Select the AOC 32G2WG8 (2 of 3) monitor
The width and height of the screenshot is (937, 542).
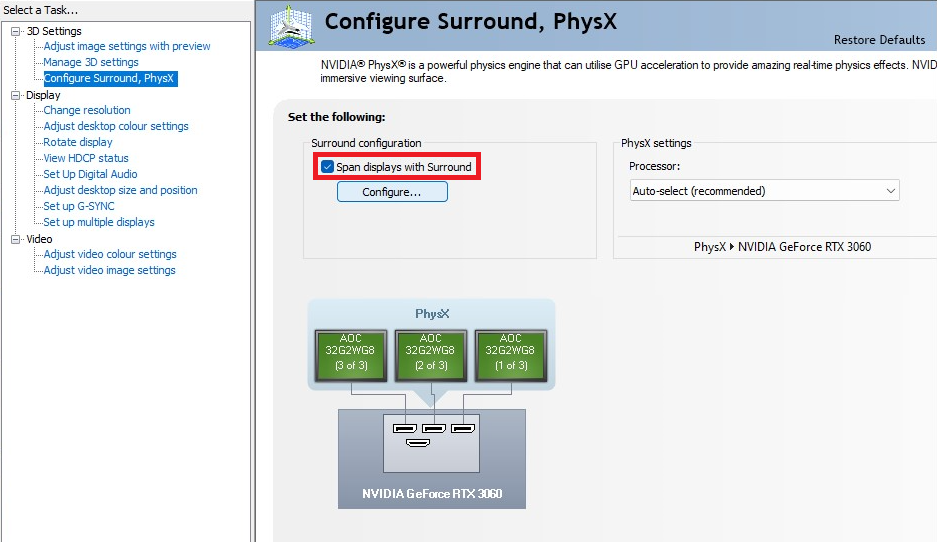coord(430,355)
